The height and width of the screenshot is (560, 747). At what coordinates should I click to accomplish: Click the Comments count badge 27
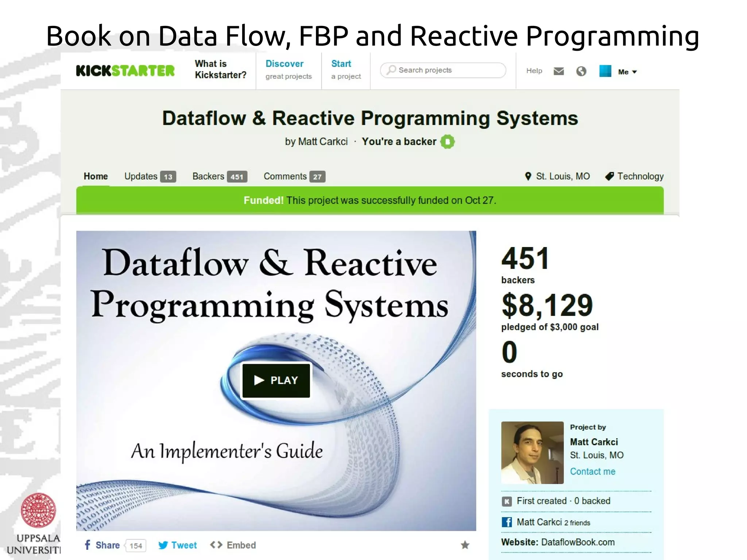click(x=317, y=177)
